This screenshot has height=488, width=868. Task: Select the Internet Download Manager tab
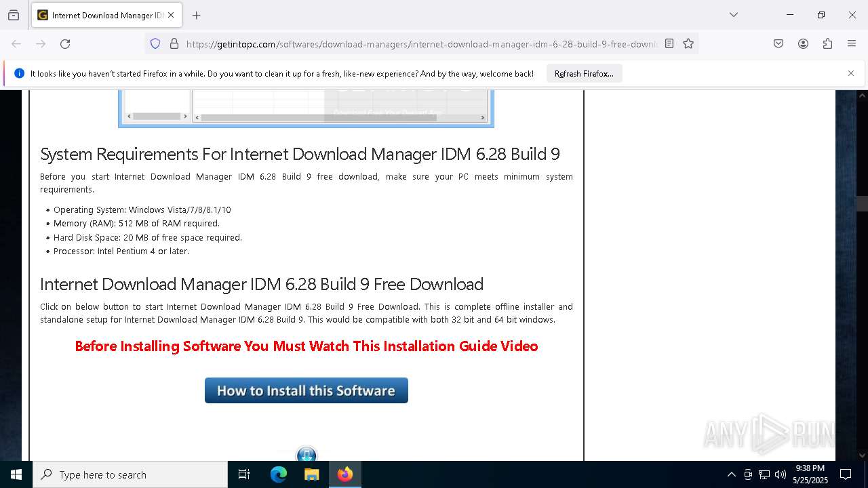(x=106, y=15)
